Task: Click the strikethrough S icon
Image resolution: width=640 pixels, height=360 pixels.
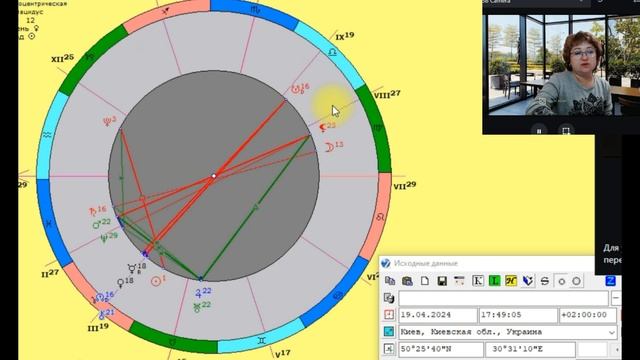Action: point(544,281)
